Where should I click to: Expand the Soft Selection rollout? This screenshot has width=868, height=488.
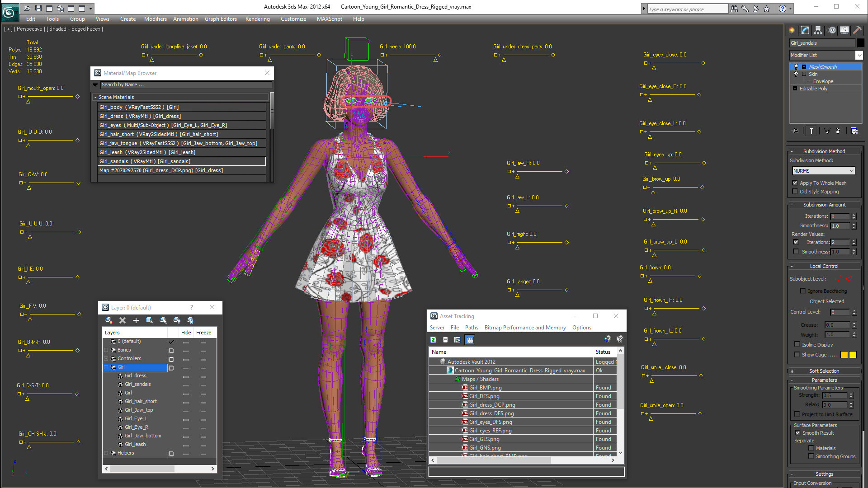(x=824, y=371)
